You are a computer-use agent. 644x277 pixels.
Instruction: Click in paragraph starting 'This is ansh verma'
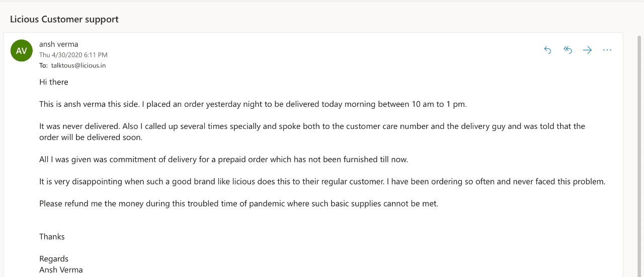[x=253, y=104]
